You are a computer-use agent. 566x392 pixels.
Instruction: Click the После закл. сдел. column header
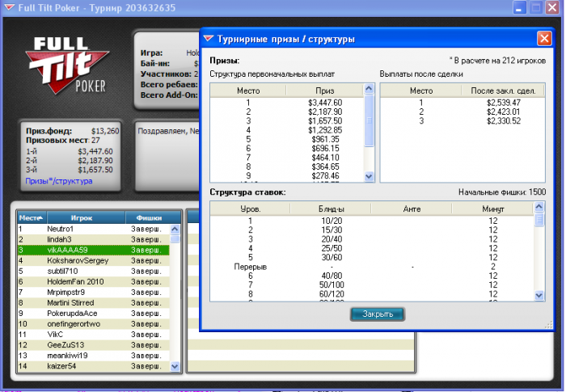pos(503,91)
